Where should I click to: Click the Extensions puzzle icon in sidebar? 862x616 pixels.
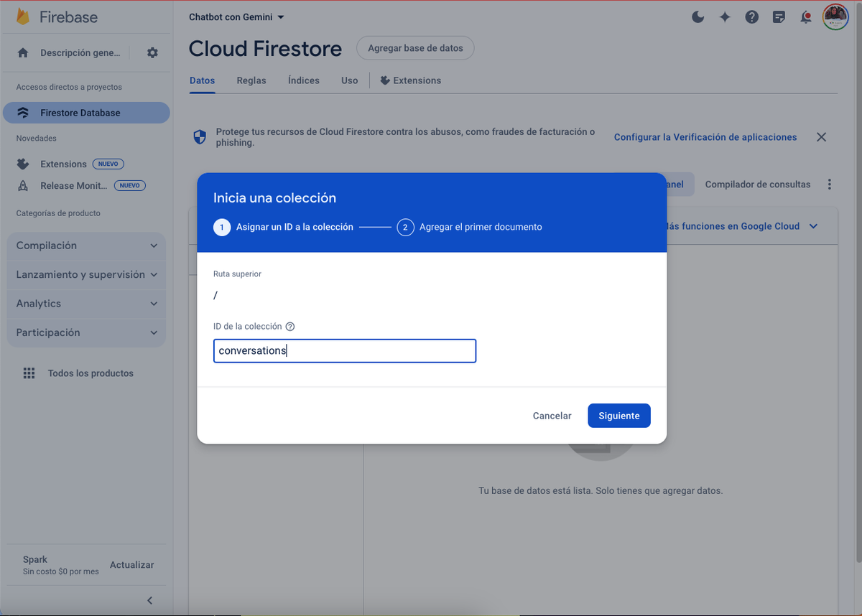tap(23, 164)
